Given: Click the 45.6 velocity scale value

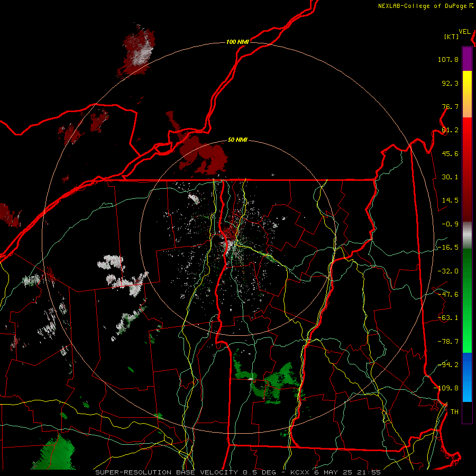Looking at the screenshot, I should point(450,153).
